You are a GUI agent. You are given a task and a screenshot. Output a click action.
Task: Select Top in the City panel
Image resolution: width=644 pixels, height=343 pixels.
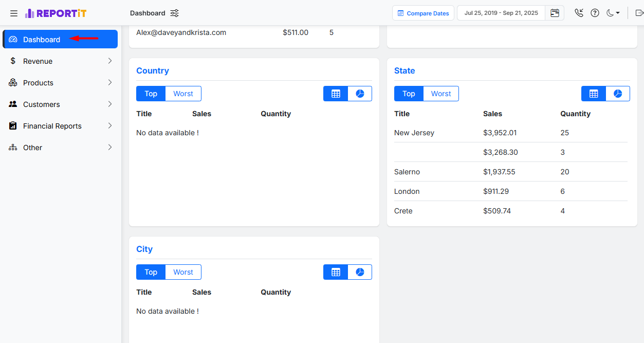point(151,272)
